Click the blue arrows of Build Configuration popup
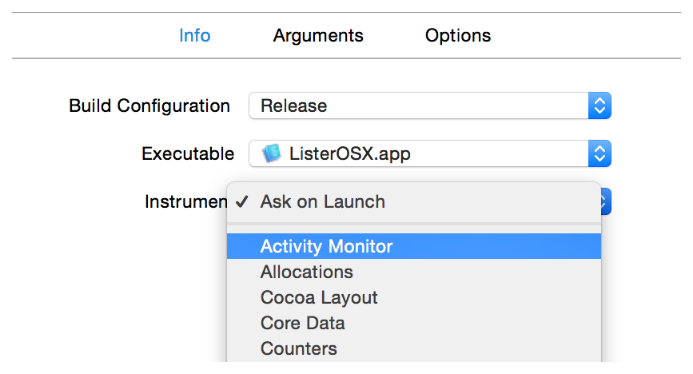Viewport: 693px width, 374px height. (x=599, y=106)
